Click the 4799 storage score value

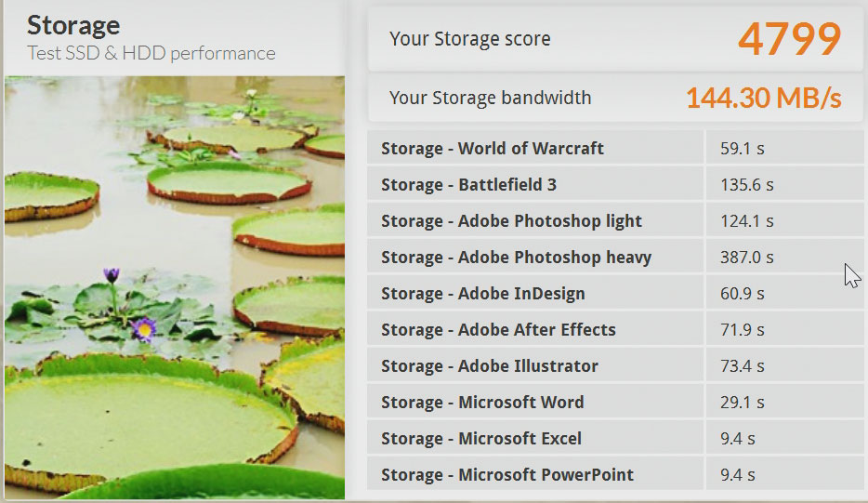click(789, 38)
